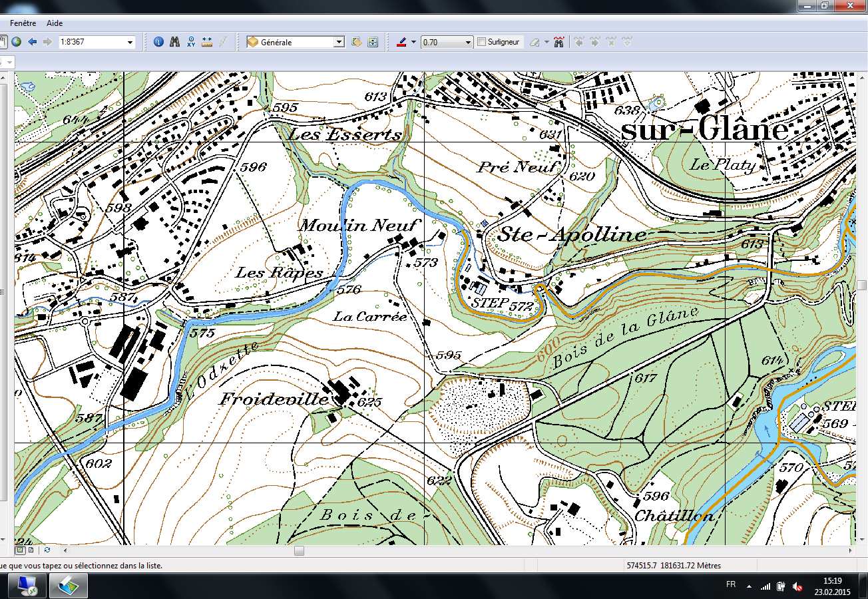Expand the eraser options arrow

coord(546,42)
